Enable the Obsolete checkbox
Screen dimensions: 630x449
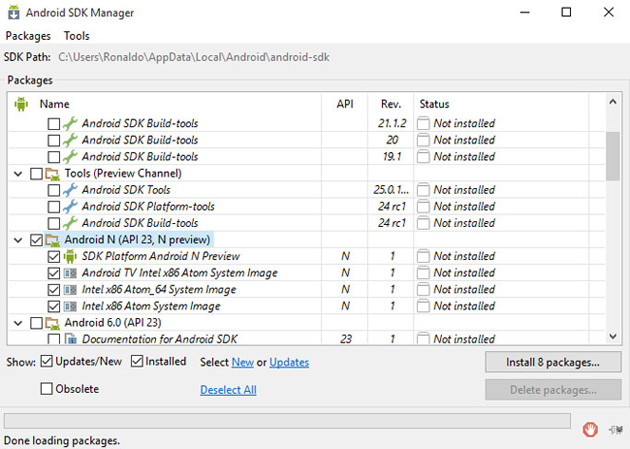(47, 389)
